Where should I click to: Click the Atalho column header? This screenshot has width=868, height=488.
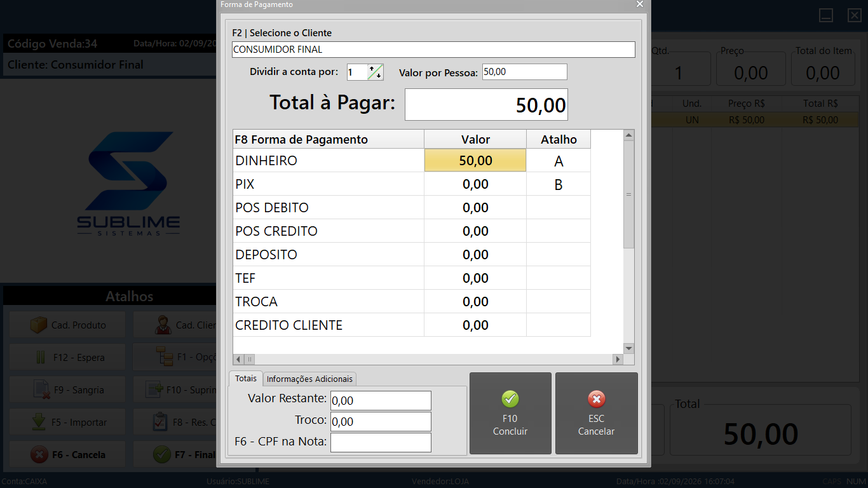coord(559,139)
